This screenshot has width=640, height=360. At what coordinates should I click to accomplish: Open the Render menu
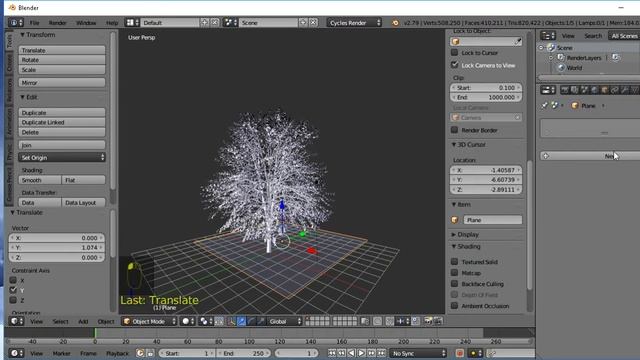[58, 23]
